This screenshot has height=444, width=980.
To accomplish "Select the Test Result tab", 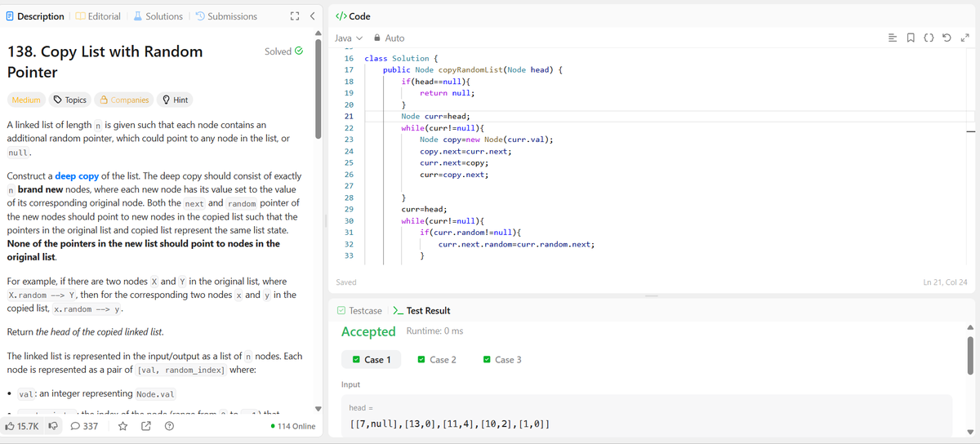I will point(421,311).
